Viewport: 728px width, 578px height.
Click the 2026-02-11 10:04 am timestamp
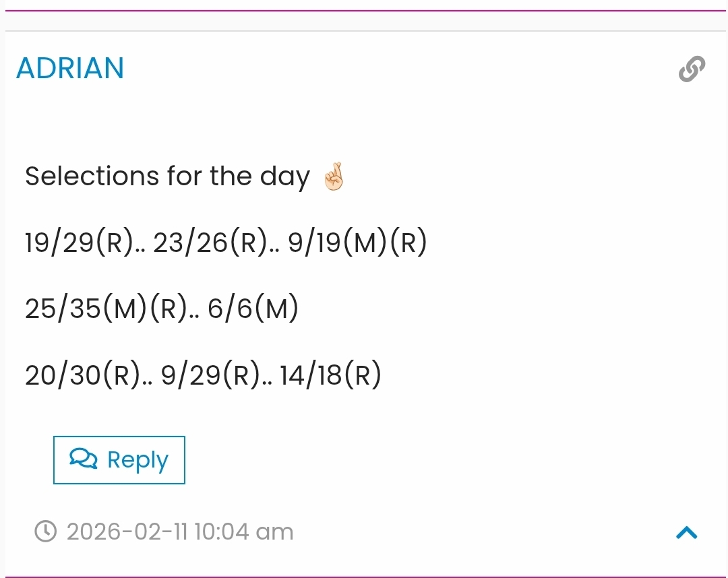tap(180, 532)
